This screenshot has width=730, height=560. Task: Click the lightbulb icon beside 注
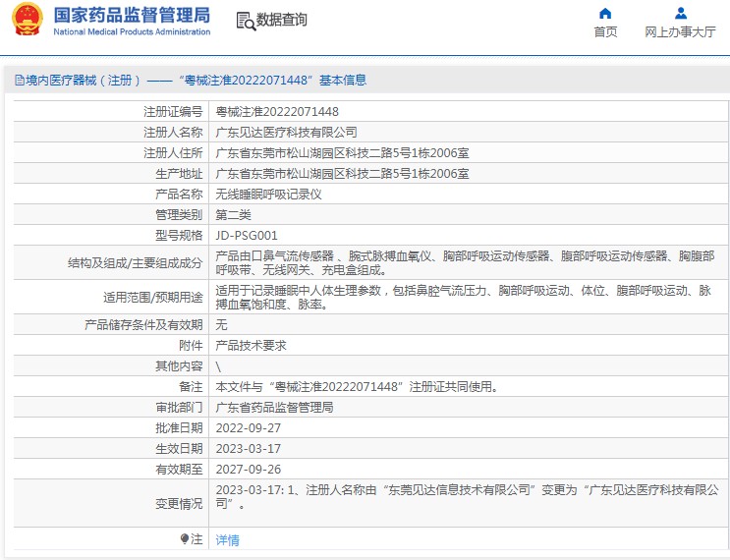tap(184, 539)
